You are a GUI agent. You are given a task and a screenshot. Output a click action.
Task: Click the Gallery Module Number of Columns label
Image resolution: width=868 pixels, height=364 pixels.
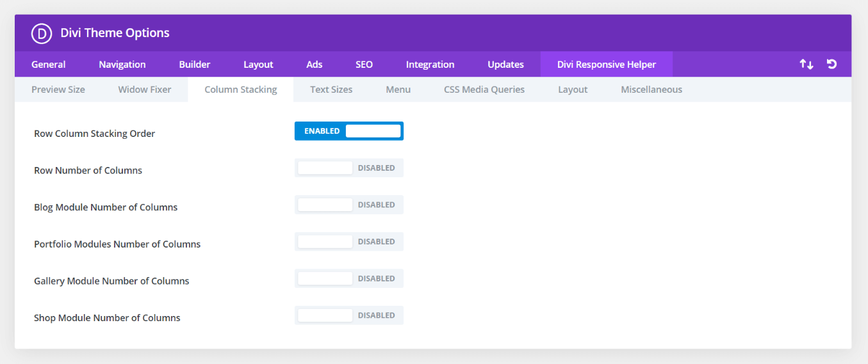[111, 281]
